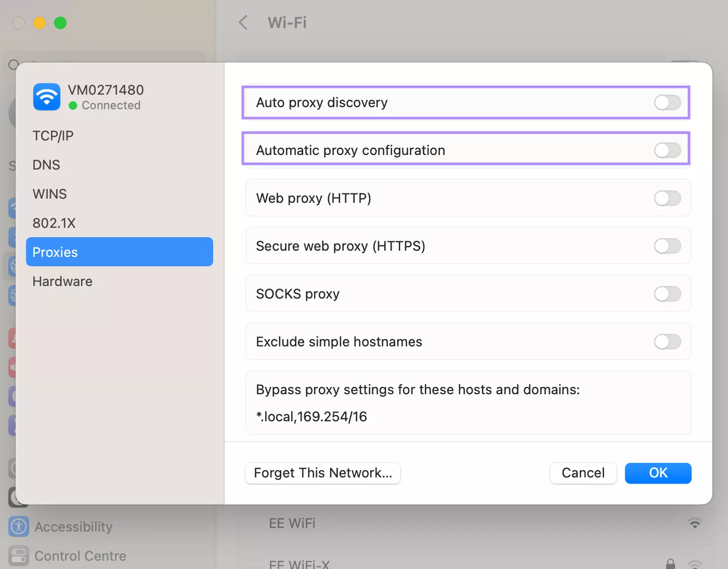Viewport: 728px width, 569px height.
Task: Enable Exclude simple hostnames
Action: tap(667, 342)
